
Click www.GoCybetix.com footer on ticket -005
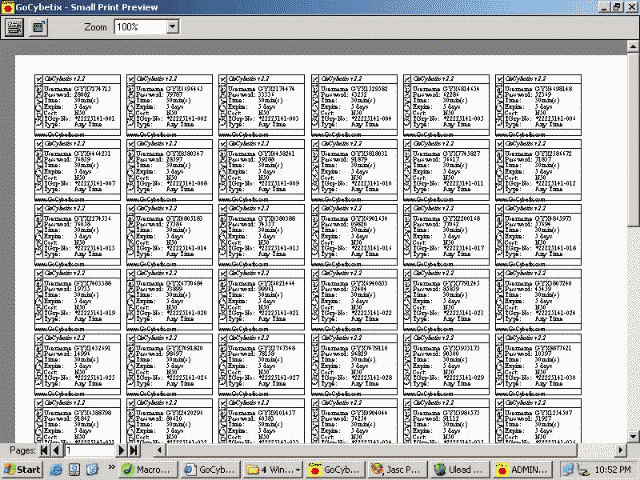(x=428, y=134)
